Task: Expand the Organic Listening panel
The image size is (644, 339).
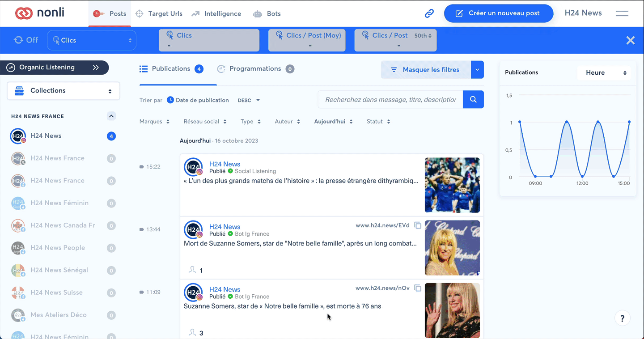Action: 55,68
